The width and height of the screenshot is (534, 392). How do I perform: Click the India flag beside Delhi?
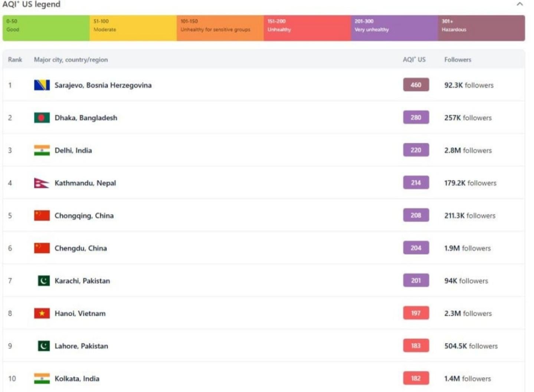(x=42, y=150)
